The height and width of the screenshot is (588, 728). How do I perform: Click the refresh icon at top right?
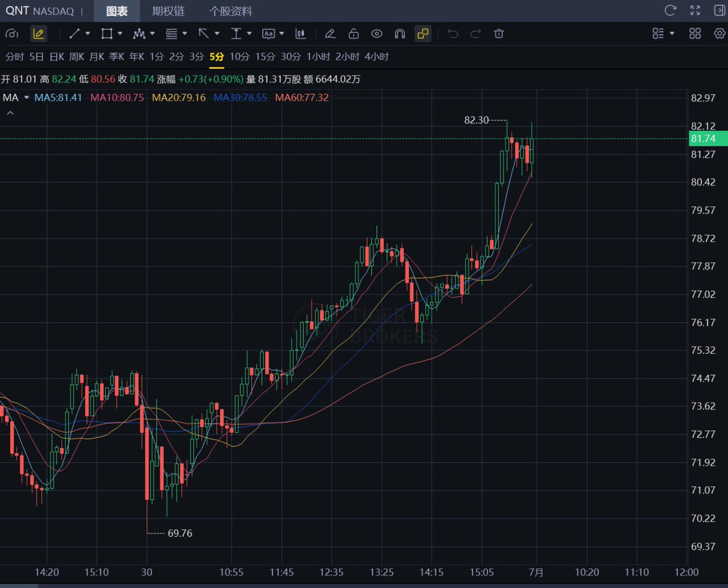click(x=670, y=11)
